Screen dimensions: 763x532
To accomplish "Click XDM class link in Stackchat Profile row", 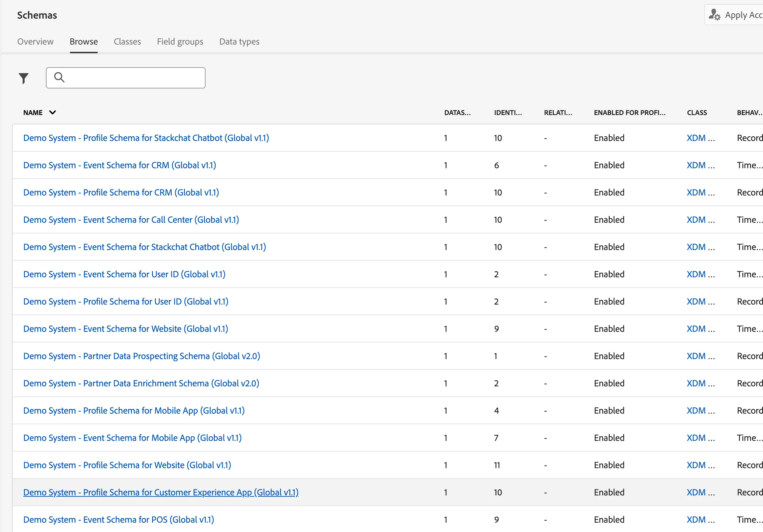I will pos(700,138).
